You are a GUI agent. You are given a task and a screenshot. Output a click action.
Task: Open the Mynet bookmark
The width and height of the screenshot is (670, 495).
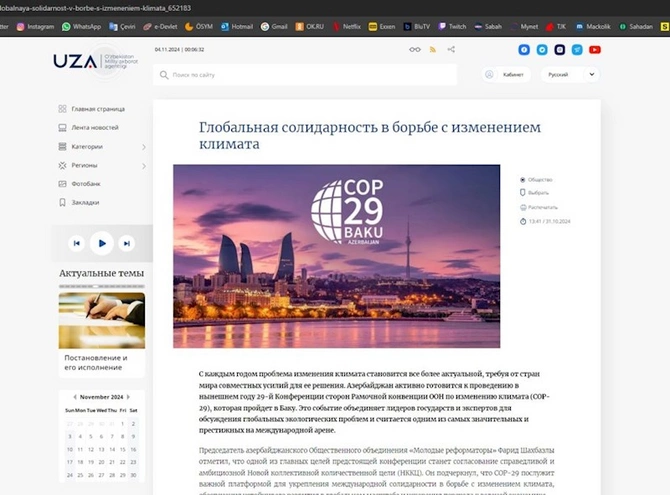coord(524,27)
